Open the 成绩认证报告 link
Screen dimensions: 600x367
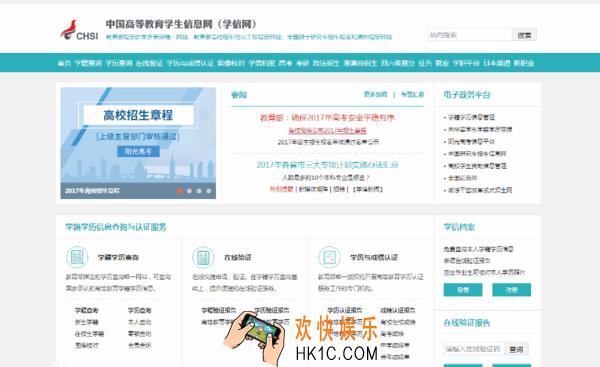point(398,310)
